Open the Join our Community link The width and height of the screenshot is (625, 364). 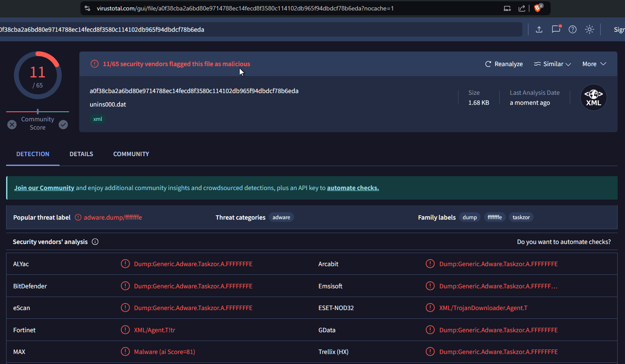[x=44, y=188]
